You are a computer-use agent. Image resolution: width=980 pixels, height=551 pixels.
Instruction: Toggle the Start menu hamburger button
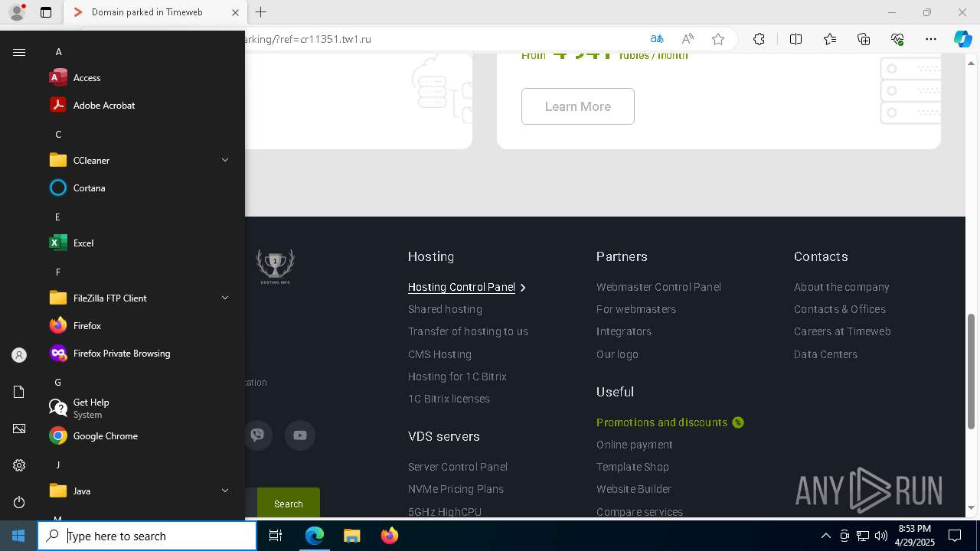tap(19, 52)
